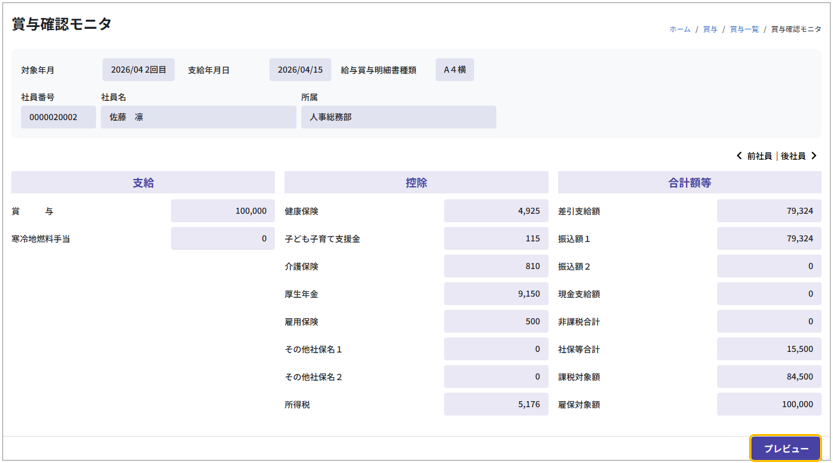Image resolution: width=833 pixels, height=463 pixels.
Task: Click the left chevron for 前社員
Action: (739, 156)
